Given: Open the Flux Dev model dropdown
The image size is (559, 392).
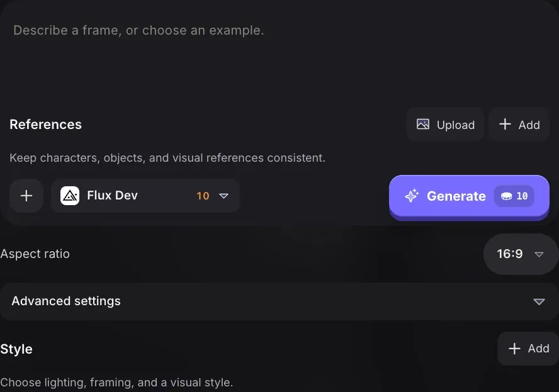Looking at the screenshot, I should click(145, 196).
